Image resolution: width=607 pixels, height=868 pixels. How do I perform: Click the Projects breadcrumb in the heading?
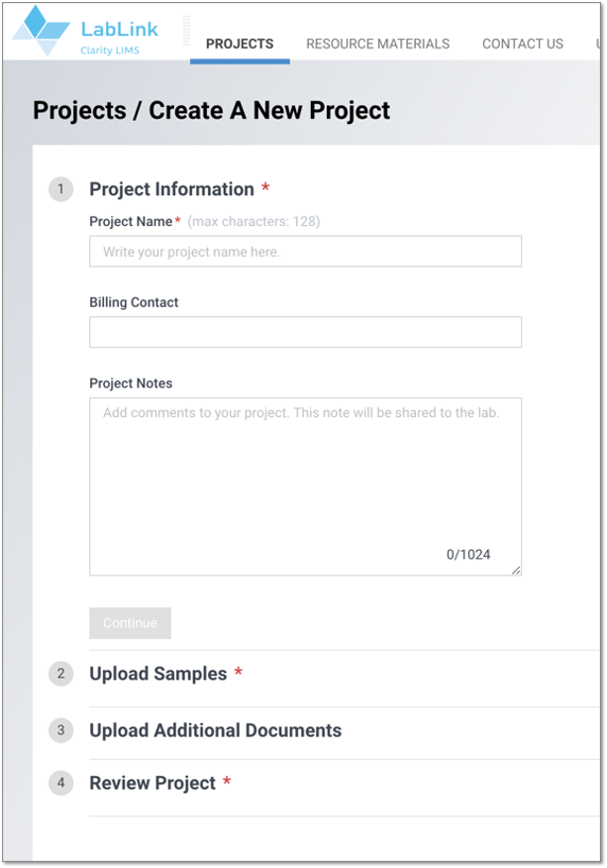[x=79, y=111]
